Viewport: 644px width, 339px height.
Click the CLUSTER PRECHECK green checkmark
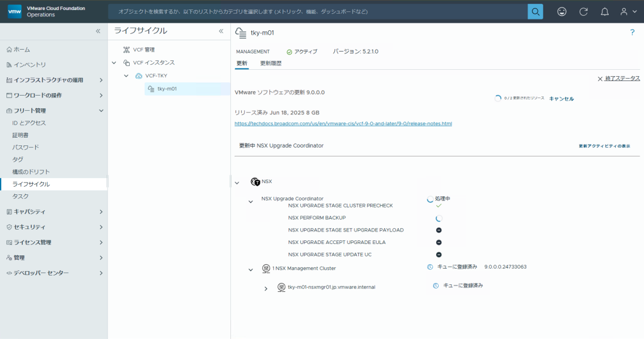click(439, 206)
